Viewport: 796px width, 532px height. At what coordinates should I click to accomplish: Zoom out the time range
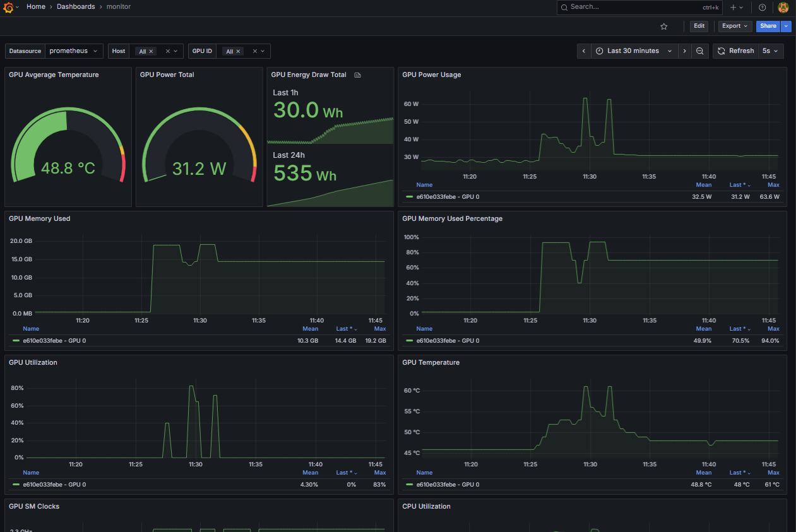[700, 51]
